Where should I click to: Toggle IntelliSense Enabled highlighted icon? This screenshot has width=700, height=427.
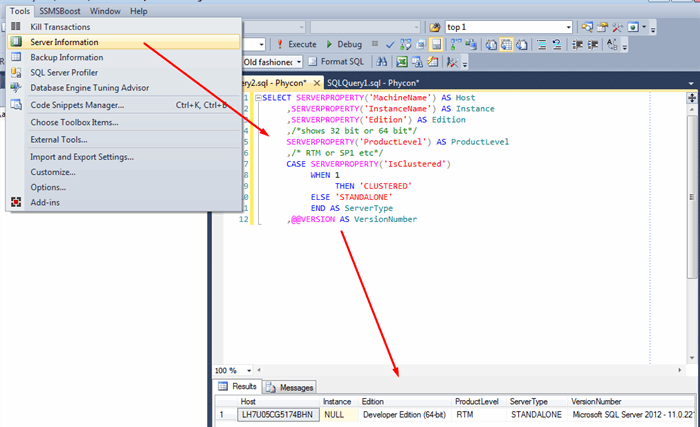point(436,44)
